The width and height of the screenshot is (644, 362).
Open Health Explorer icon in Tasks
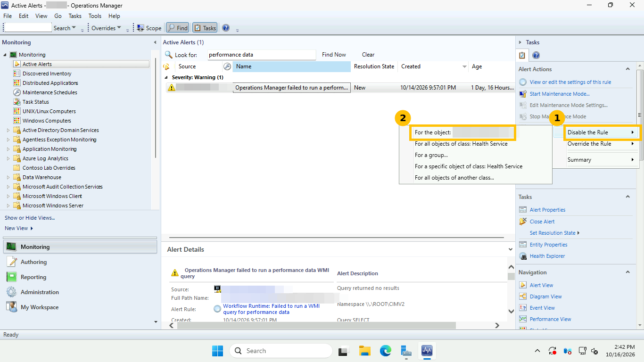(x=522, y=256)
